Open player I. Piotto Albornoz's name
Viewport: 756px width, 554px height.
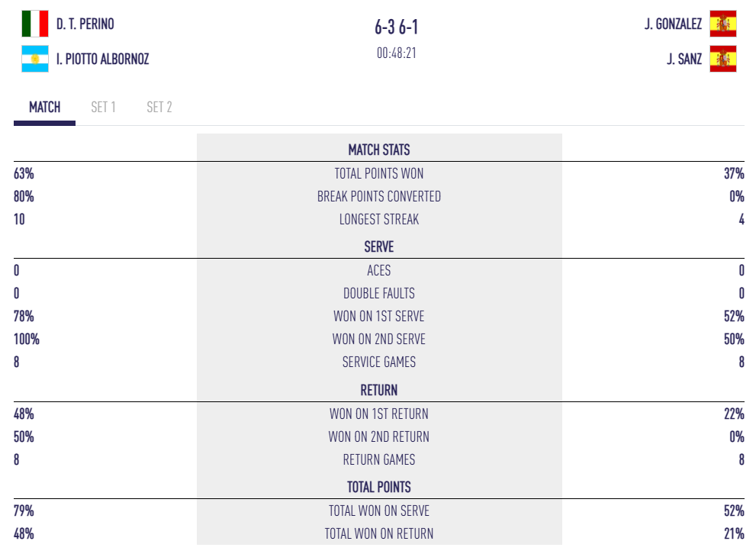point(102,59)
